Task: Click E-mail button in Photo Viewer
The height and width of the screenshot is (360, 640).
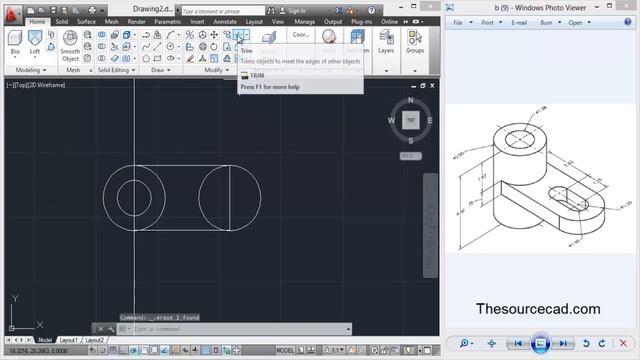Action: point(519,22)
